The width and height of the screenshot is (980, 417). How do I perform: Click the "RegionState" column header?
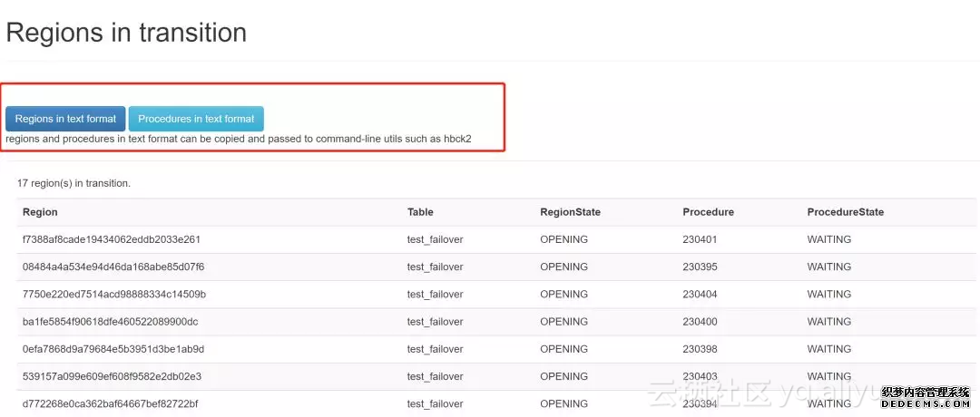pyautogui.click(x=570, y=212)
